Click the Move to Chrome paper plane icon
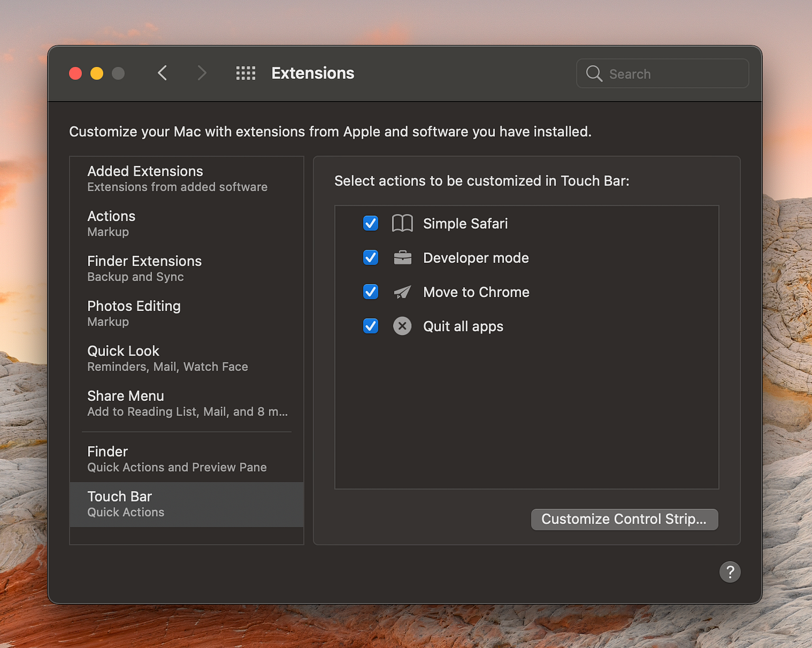812x648 pixels. pyautogui.click(x=403, y=292)
